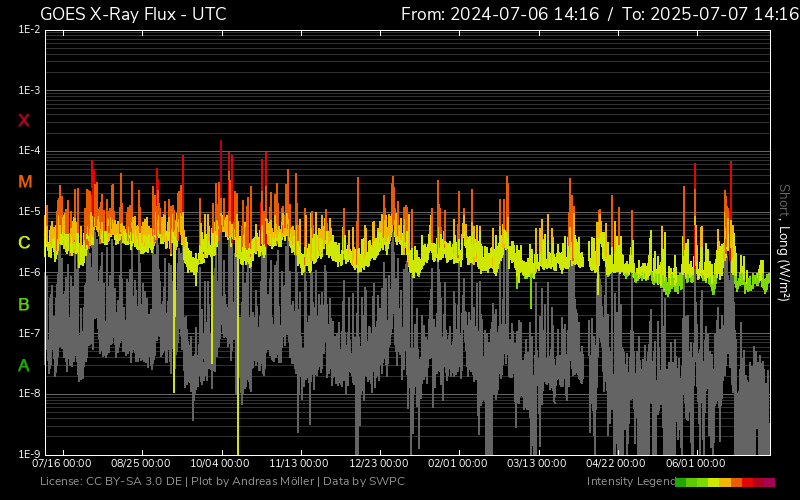
Task: Click the red swatch in the intensity legend
Action: (748, 482)
